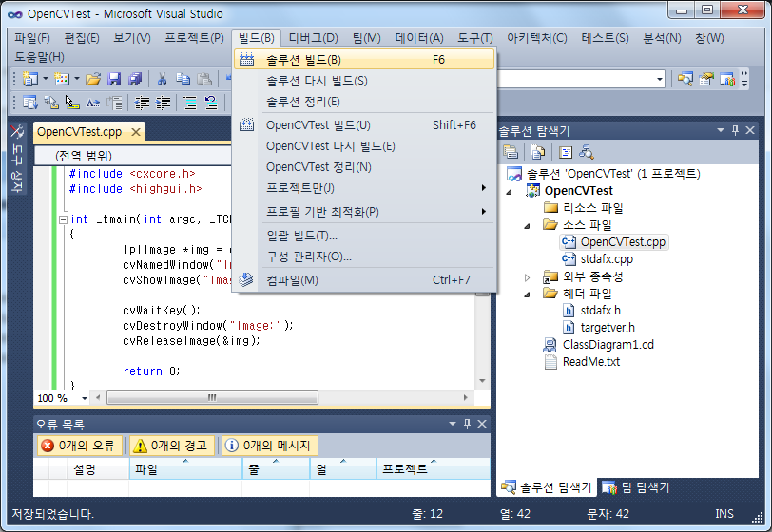Screen dimensions: 772x532
Task: Toggle the 0개의 오류 errors filter
Action: click(x=80, y=446)
